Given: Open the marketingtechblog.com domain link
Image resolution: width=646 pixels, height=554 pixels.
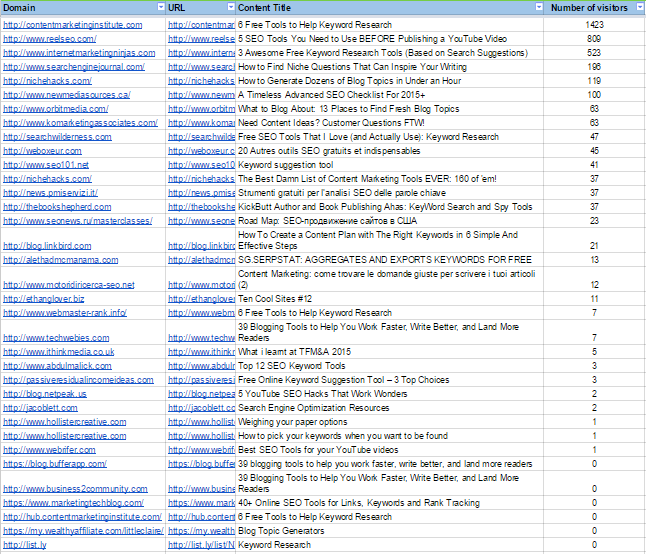Looking at the screenshot, I should 73,503.
